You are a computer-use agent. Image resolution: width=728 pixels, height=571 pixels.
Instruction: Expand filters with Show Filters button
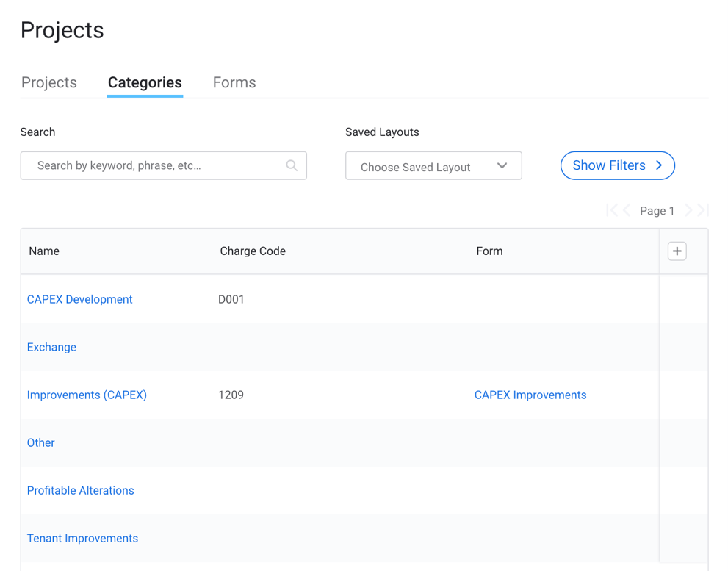pyautogui.click(x=617, y=165)
